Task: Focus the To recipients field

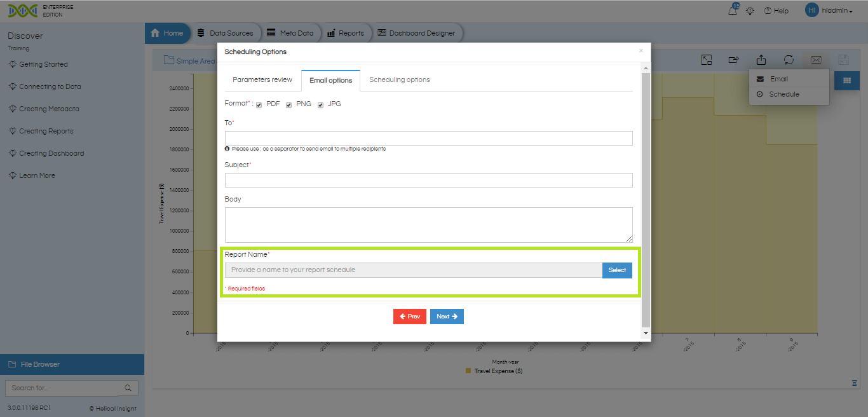Action: click(x=429, y=139)
